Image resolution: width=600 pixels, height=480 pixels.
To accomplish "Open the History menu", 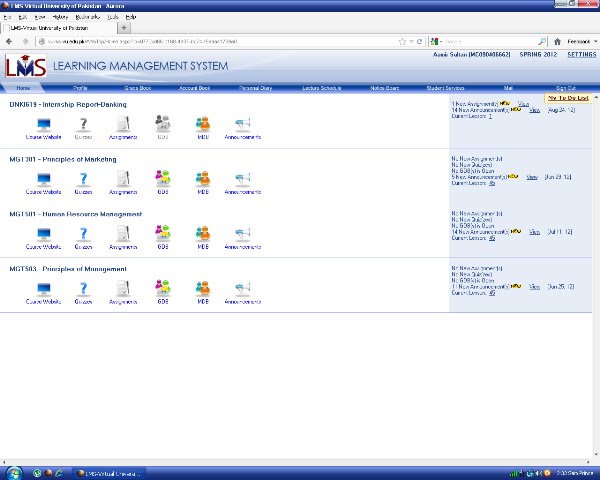I will coord(60,17).
